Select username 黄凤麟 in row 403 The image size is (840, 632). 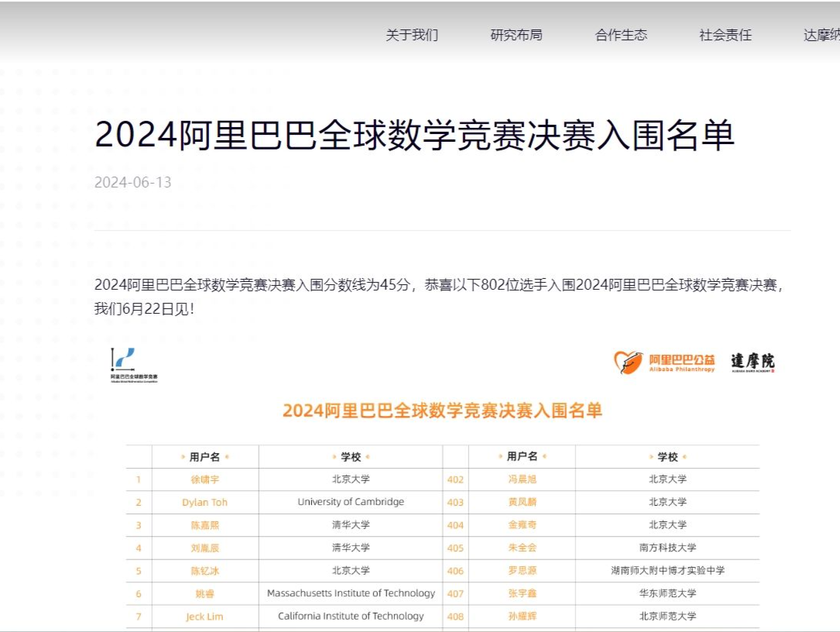523,502
